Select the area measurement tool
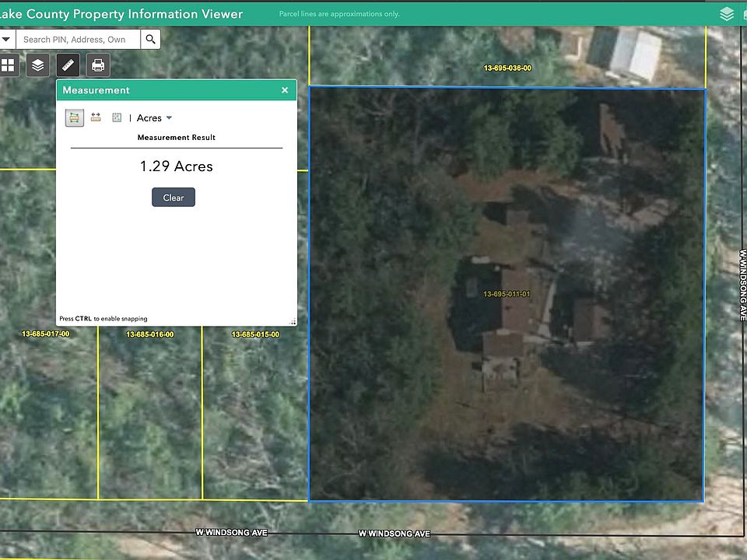The height and width of the screenshot is (560, 747). [75, 118]
